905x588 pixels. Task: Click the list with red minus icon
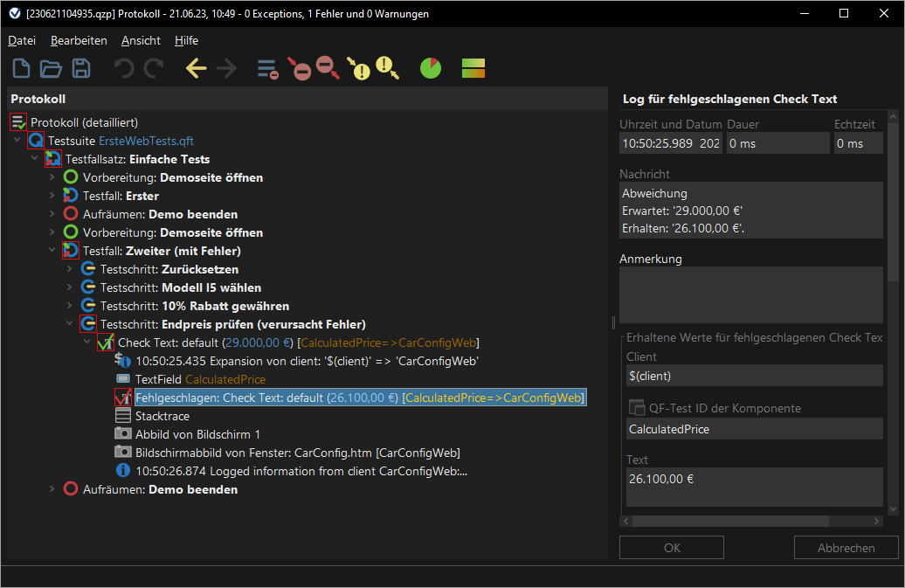coord(268,69)
